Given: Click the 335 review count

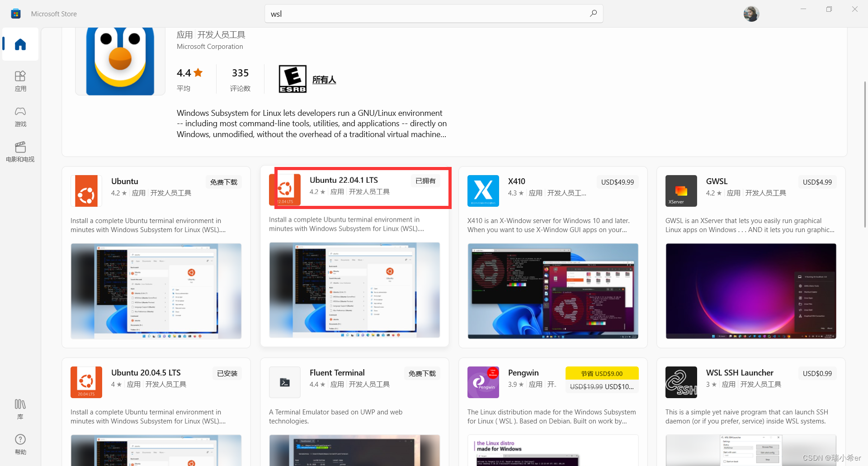Looking at the screenshot, I should (240, 73).
